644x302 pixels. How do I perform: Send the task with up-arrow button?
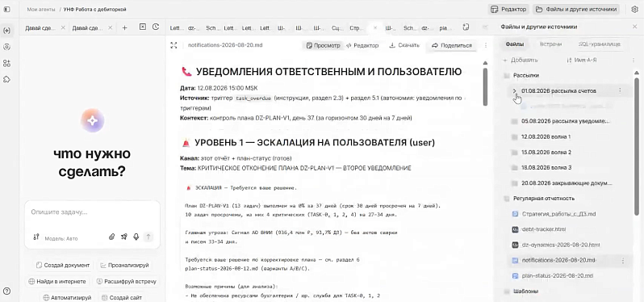pyautogui.click(x=148, y=237)
